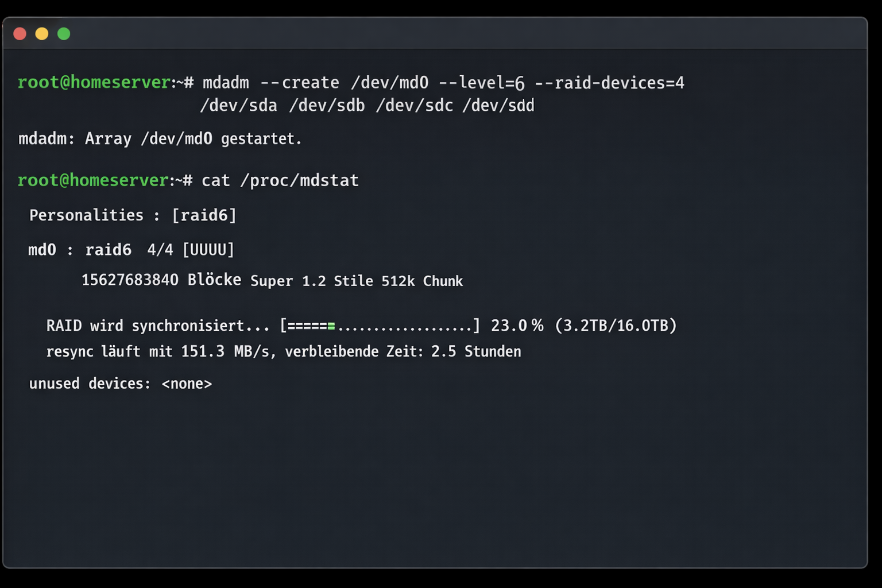
Task: Select the 512k Chunk size text
Action: pos(422,281)
